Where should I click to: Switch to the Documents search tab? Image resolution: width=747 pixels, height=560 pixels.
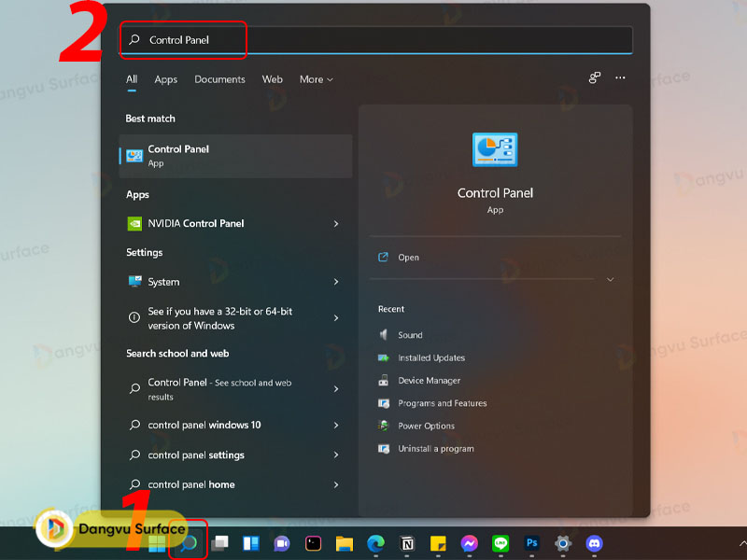click(219, 79)
